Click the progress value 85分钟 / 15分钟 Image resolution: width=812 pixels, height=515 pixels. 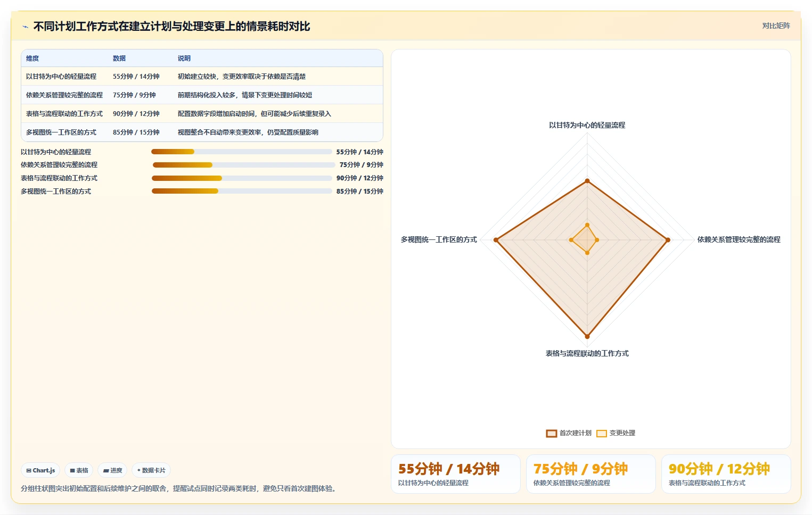(360, 192)
